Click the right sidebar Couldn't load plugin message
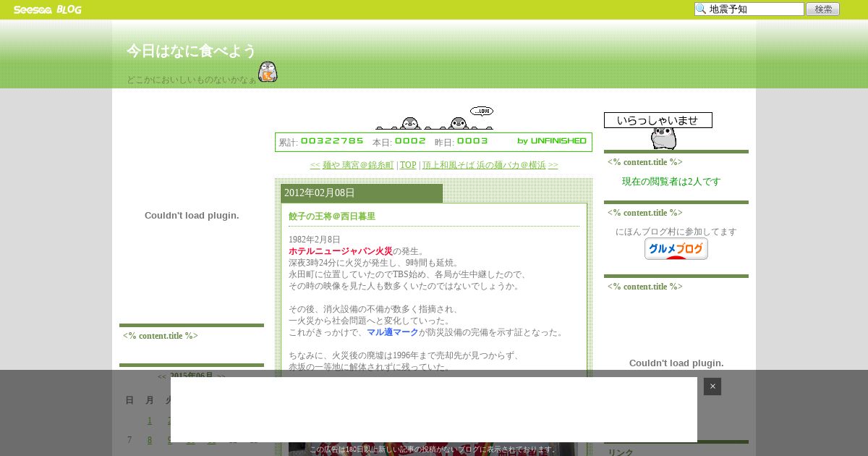This screenshot has height=456, width=868. [x=676, y=363]
